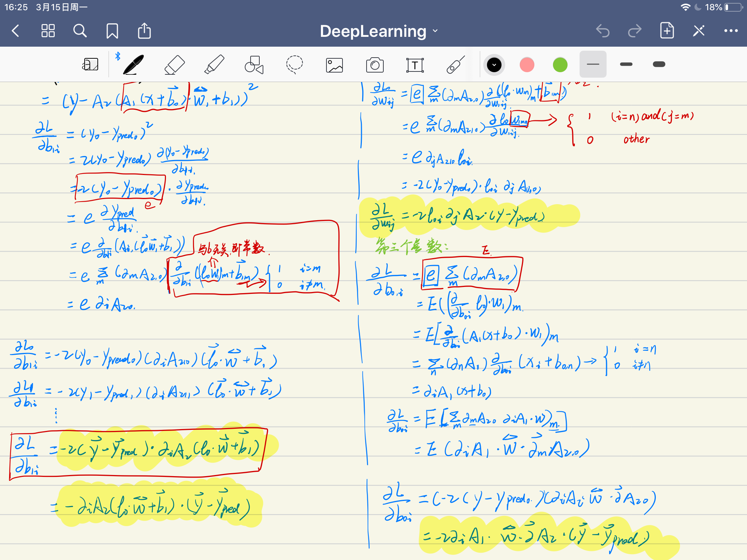Select the text box tool
Image resolution: width=747 pixels, height=560 pixels.
coord(415,65)
